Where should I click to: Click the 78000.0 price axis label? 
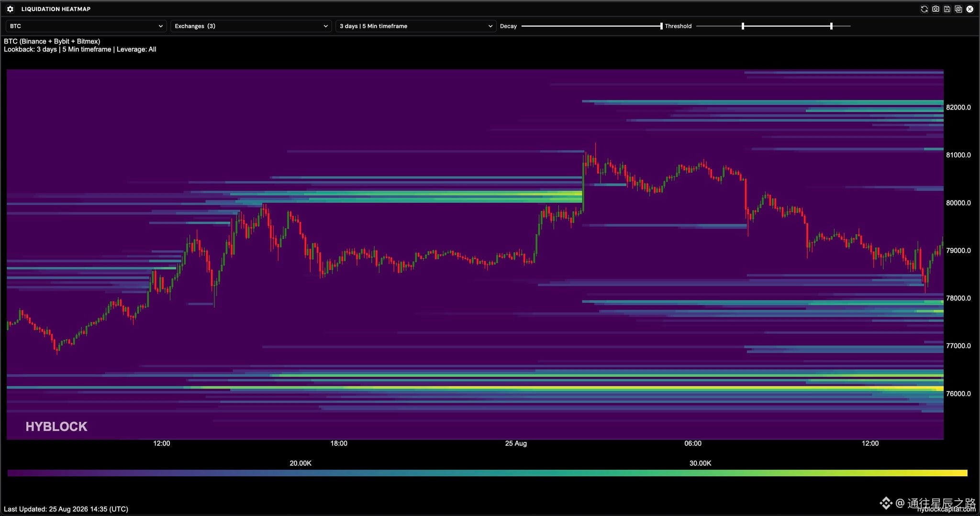(958, 298)
